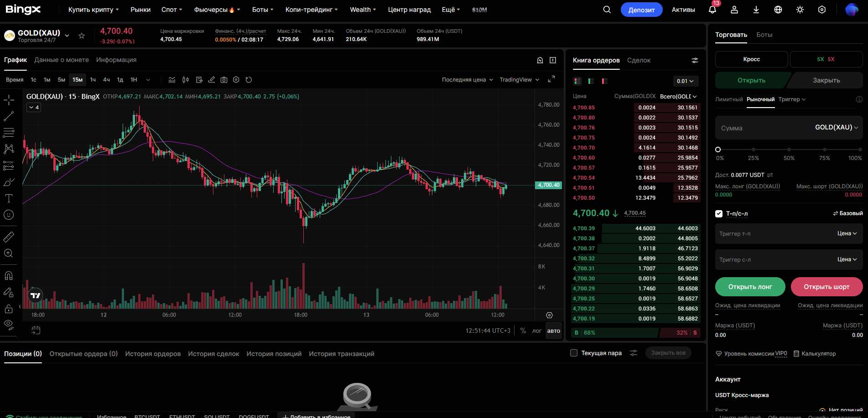
Task: Click the Сумма input field
Action: click(789, 128)
